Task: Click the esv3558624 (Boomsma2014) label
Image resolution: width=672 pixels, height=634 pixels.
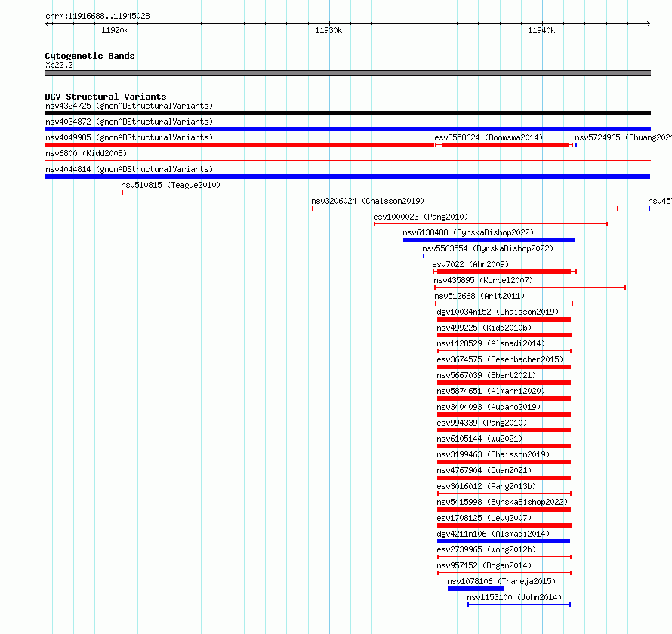Action: (x=489, y=137)
